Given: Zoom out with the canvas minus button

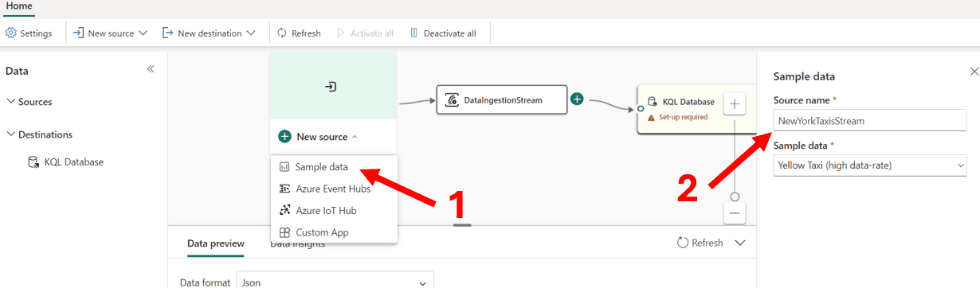Looking at the screenshot, I should [x=735, y=213].
